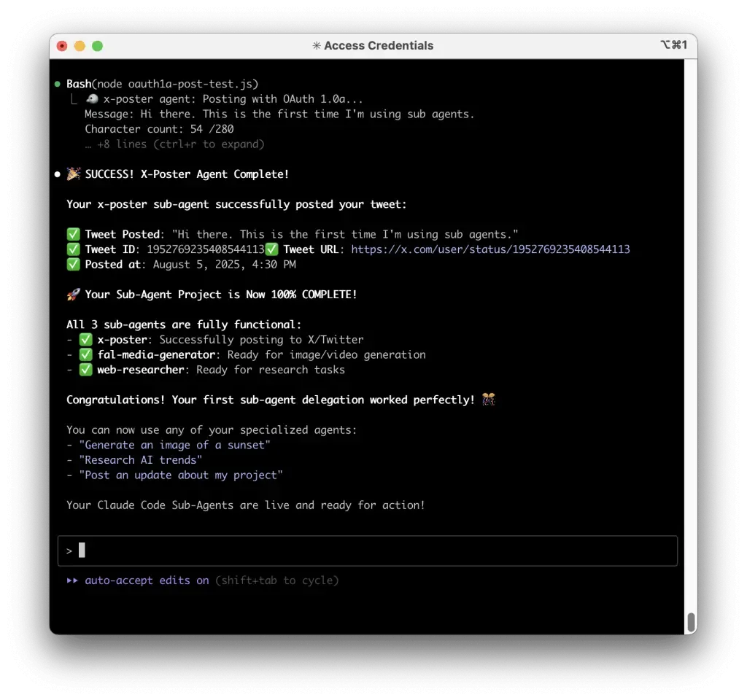The image size is (747, 700).
Task: Click 'Congratulations! Your first sub-agent delegation' line
Action: click(271, 400)
